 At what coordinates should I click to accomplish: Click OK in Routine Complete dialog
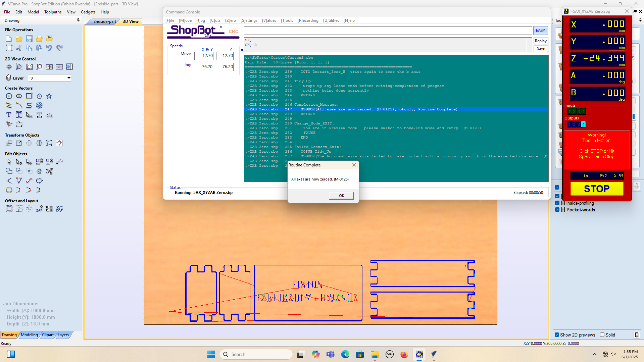pyautogui.click(x=341, y=196)
